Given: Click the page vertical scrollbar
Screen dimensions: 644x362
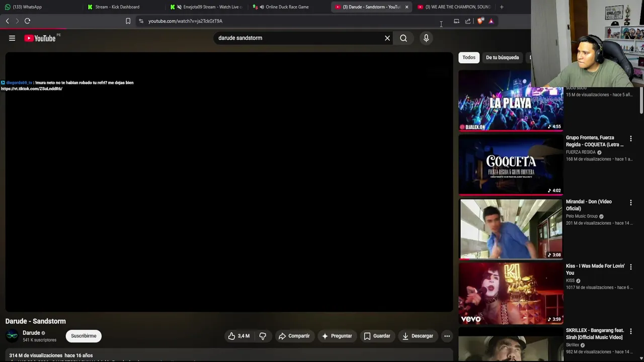Looking at the screenshot, I should coord(641,101).
